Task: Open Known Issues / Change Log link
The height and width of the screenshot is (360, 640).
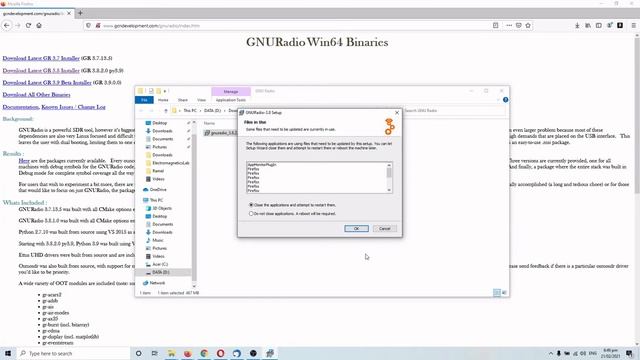Action: 73,107
